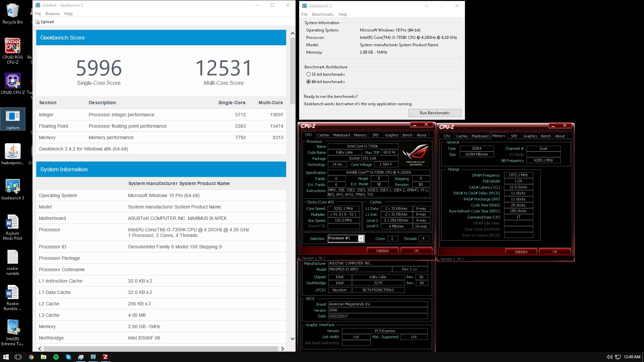Switch to the system monitor taskbar app
Screen dimensions: 644x362
click(81, 357)
